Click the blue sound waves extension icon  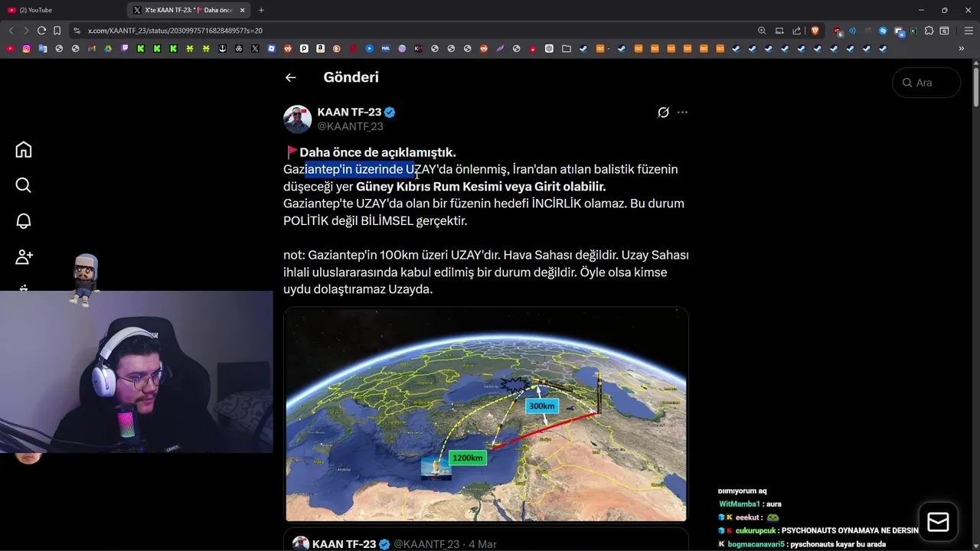(852, 31)
